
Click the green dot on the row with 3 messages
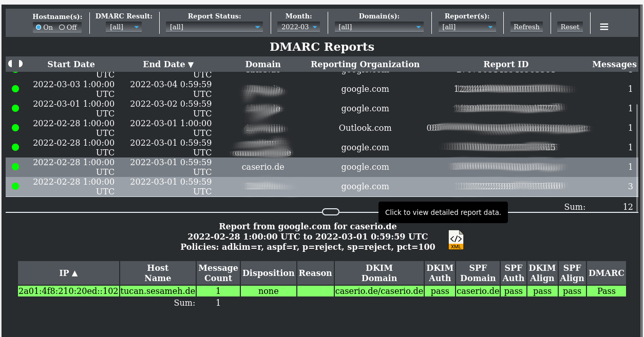[15, 186]
